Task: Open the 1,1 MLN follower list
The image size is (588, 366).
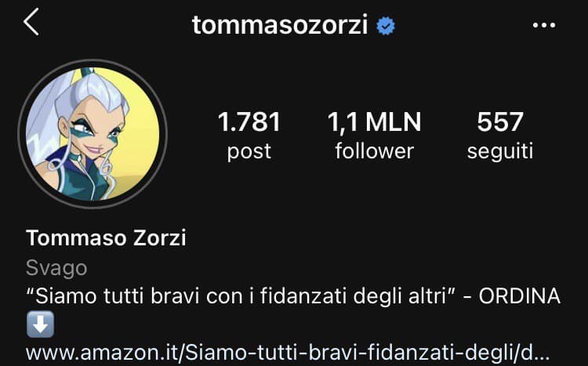Action: point(374,136)
